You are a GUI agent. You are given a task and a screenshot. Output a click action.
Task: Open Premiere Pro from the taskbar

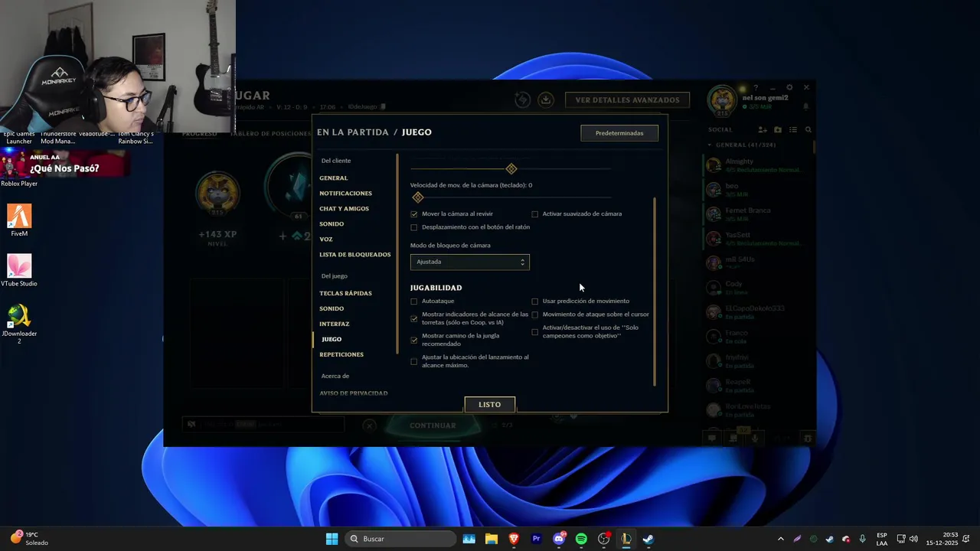(536, 539)
